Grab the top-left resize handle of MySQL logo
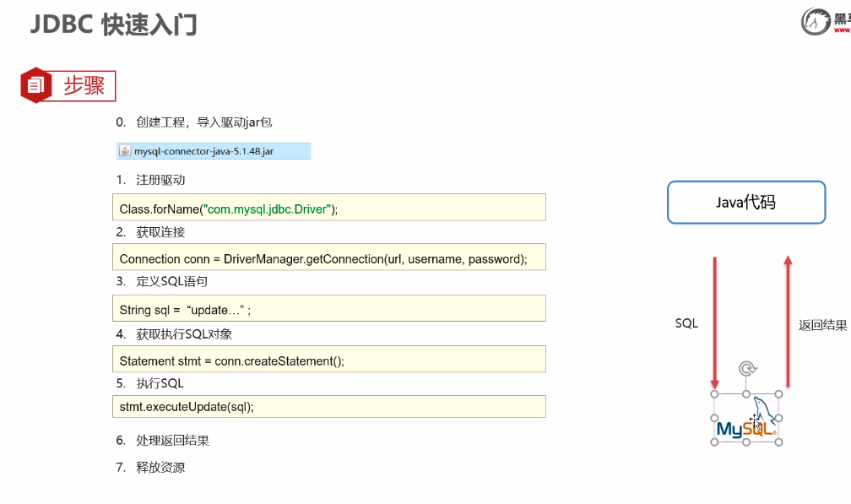This screenshot has height=504, width=851. tap(714, 394)
